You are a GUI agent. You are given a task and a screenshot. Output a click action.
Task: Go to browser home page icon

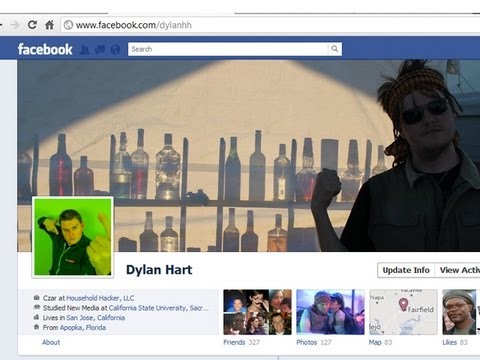tap(49, 25)
